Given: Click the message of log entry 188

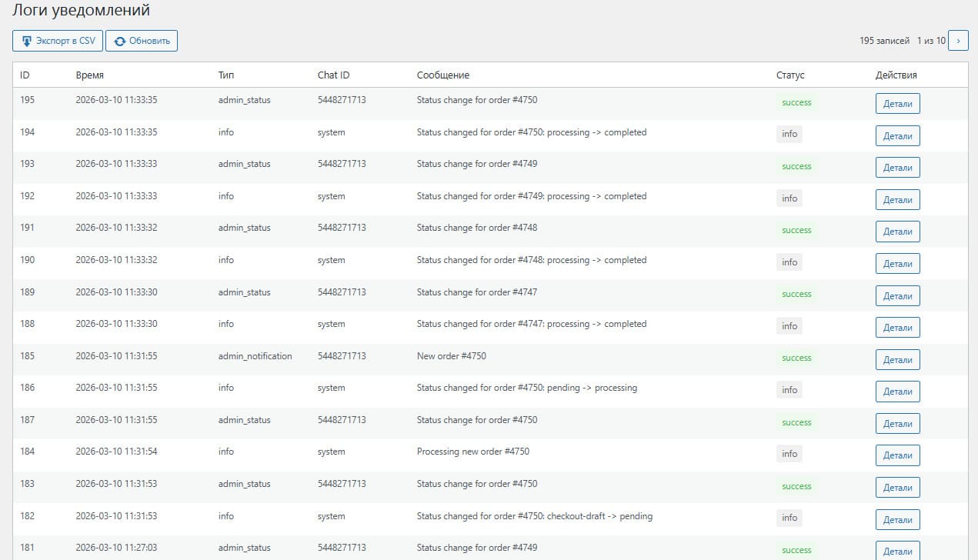Looking at the screenshot, I should [x=531, y=324].
